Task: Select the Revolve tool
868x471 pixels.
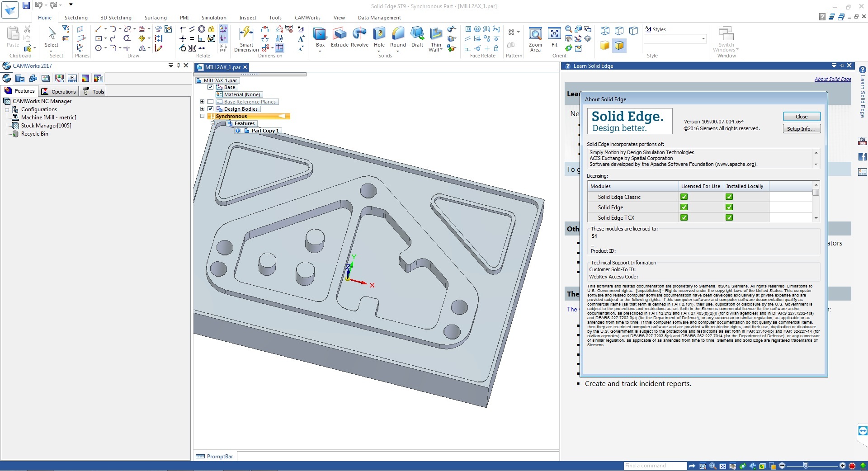Action: [x=359, y=37]
